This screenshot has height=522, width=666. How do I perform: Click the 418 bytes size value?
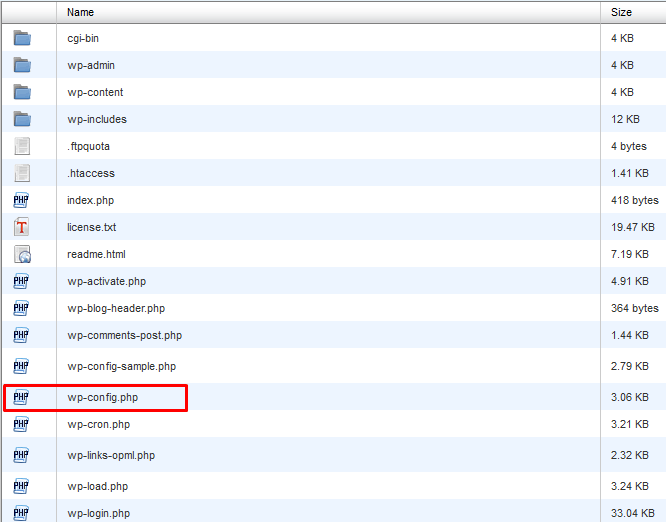click(x=635, y=200)
